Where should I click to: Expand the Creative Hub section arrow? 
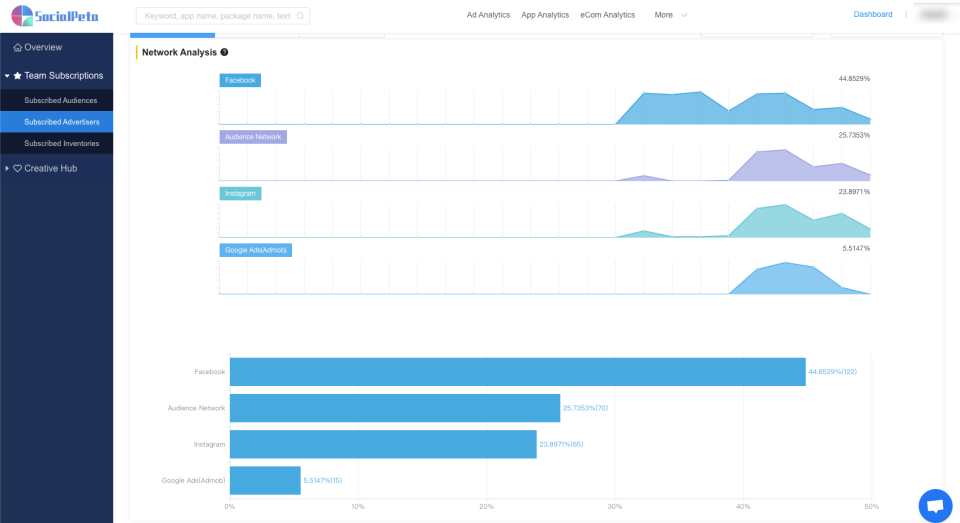coord(7,168)
